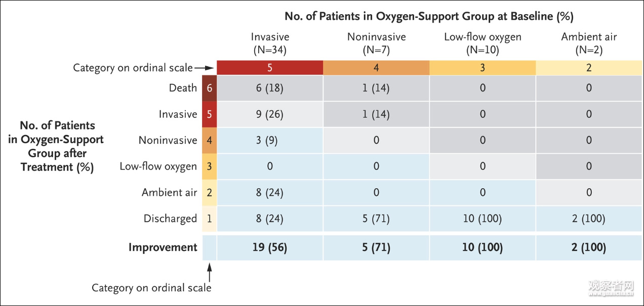
Task: Click the red header cell numbered 5
Action: pos(270,68)
